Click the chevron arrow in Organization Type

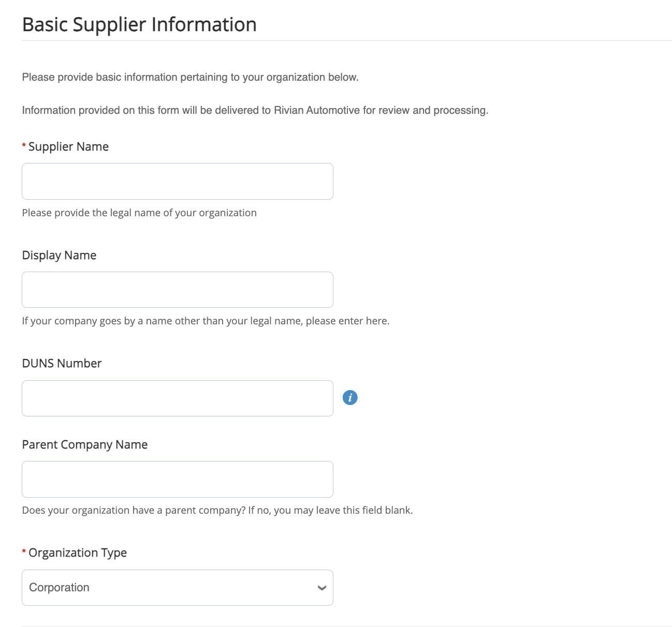pos(322,588)
